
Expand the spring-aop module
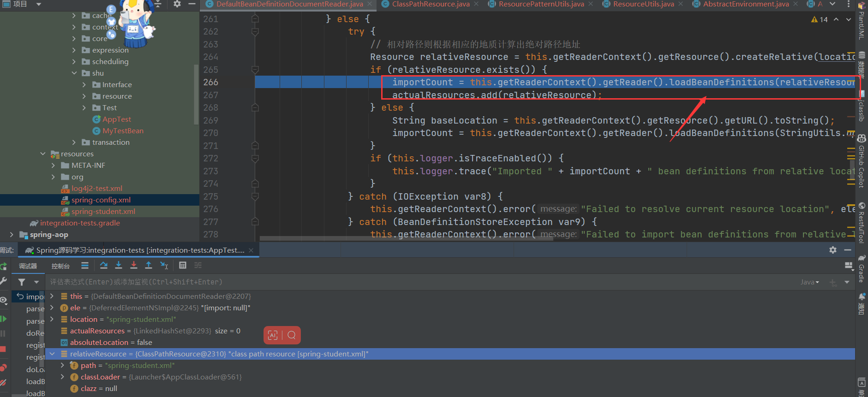(12, 234)
